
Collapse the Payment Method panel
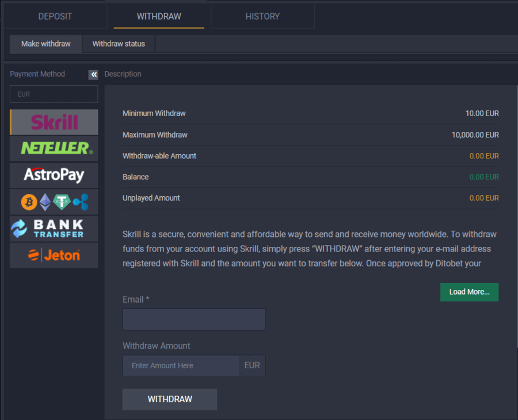point(93,74)
